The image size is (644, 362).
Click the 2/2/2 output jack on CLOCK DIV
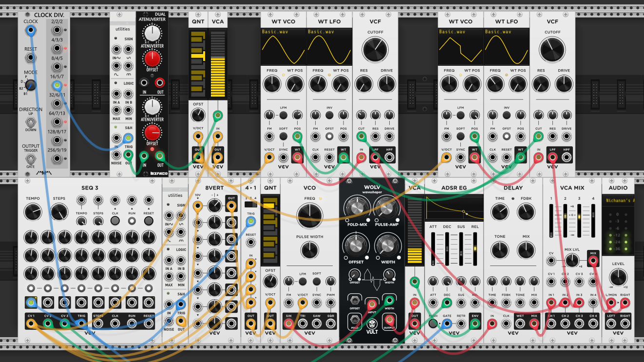point(57,30)
